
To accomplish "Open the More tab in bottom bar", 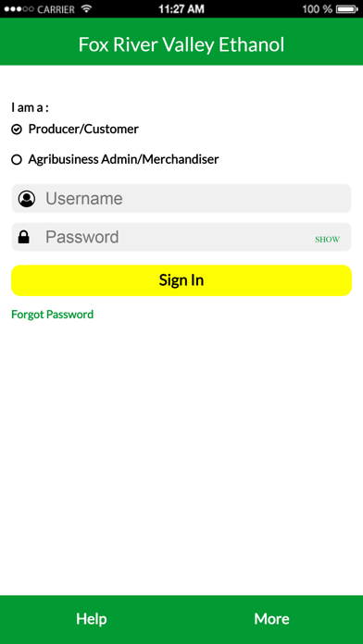I will click(271, 618).
